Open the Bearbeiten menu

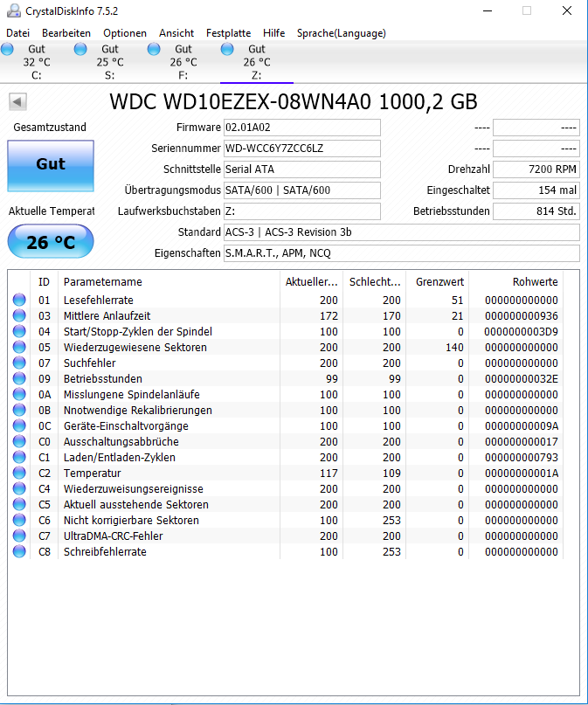click(x=66, y=33)
